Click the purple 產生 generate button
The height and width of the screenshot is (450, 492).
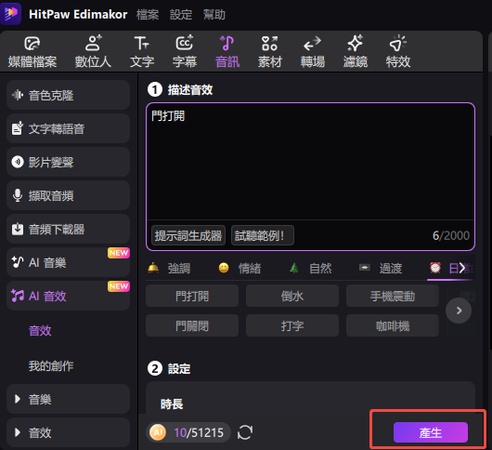pos(430,432)
